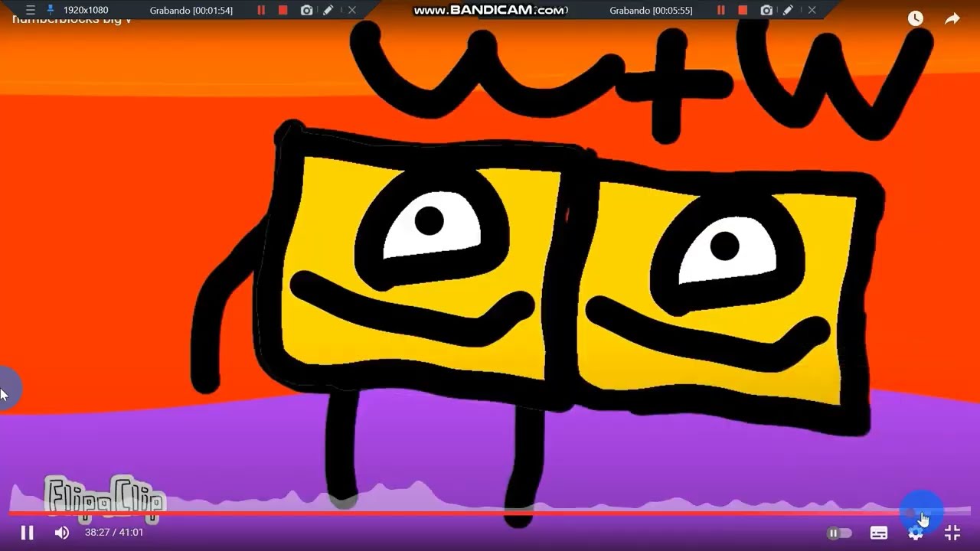Pause recording on the 00:05:55 Bandicam bar
The width and height of the screenshot is (980, 551).
tap(720, 10)
